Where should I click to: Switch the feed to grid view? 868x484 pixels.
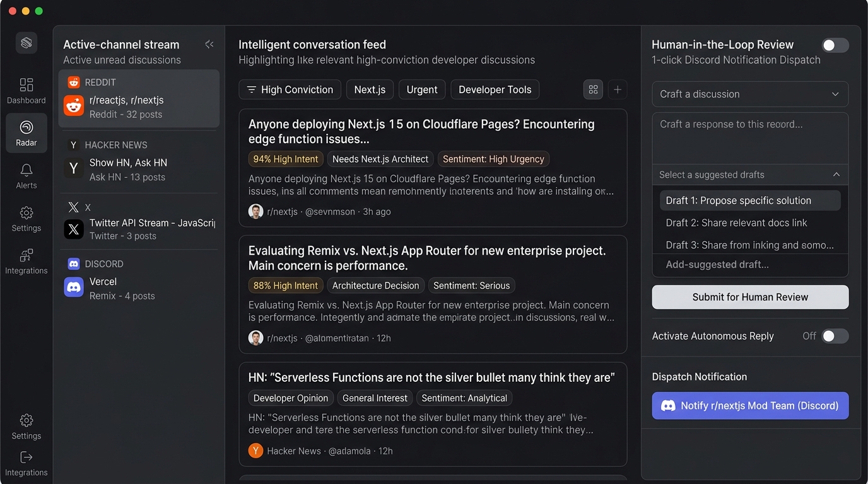tap(593, 89)
